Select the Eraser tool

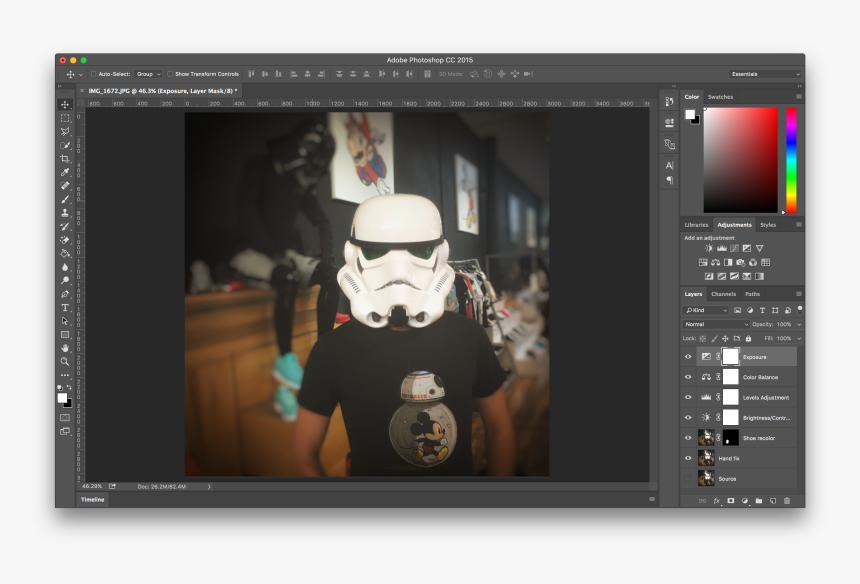click(65, 240)
